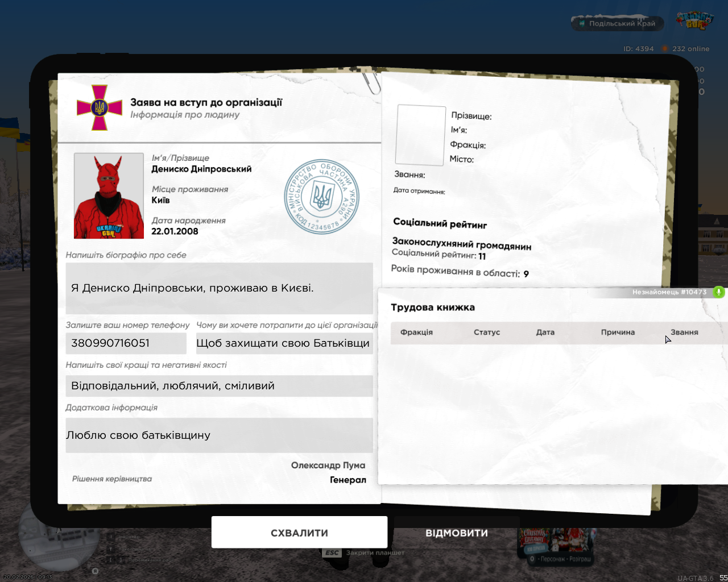Click the empty photo frame on ID card
The image size is (728, 582).
pyautogui.click(x=421, y=135)
